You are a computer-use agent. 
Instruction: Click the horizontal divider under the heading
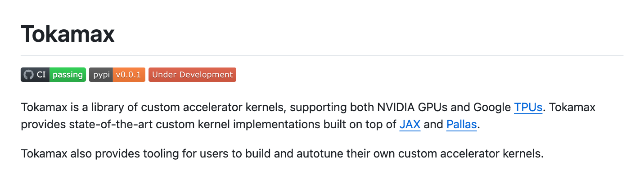(322, 55)
